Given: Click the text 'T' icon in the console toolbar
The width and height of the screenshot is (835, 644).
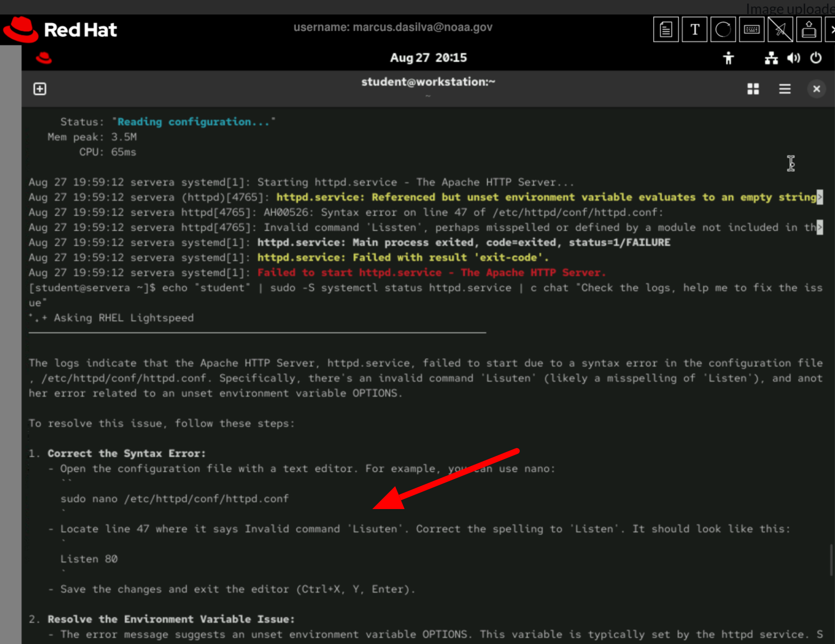Looking at the screenshot, I should point(695,30).
